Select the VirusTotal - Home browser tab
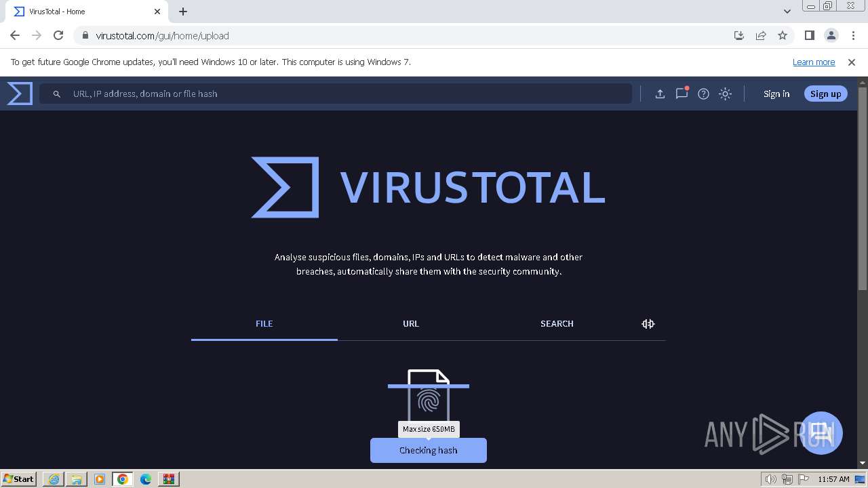 tap(87, 12)
